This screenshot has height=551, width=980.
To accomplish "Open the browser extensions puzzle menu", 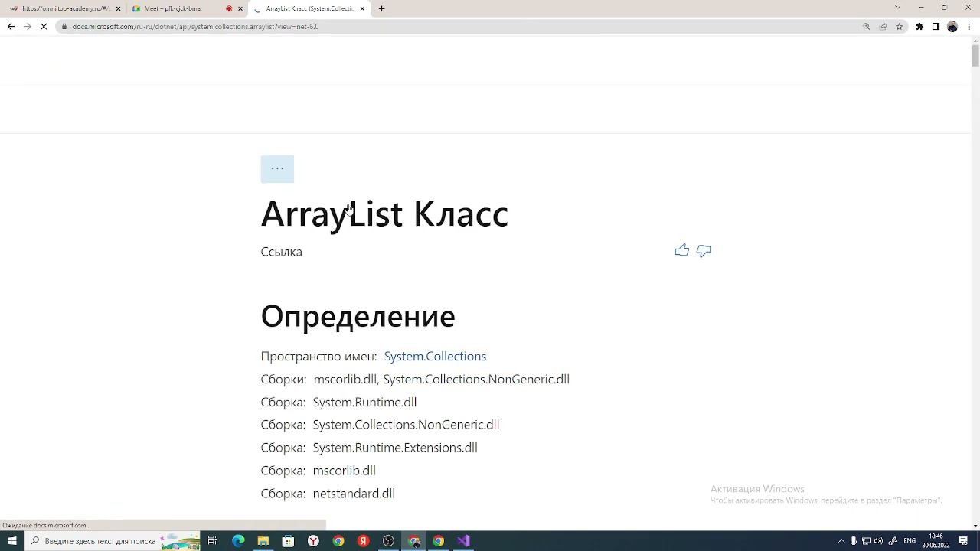I will pyautogui.click(x=920, y=27).
